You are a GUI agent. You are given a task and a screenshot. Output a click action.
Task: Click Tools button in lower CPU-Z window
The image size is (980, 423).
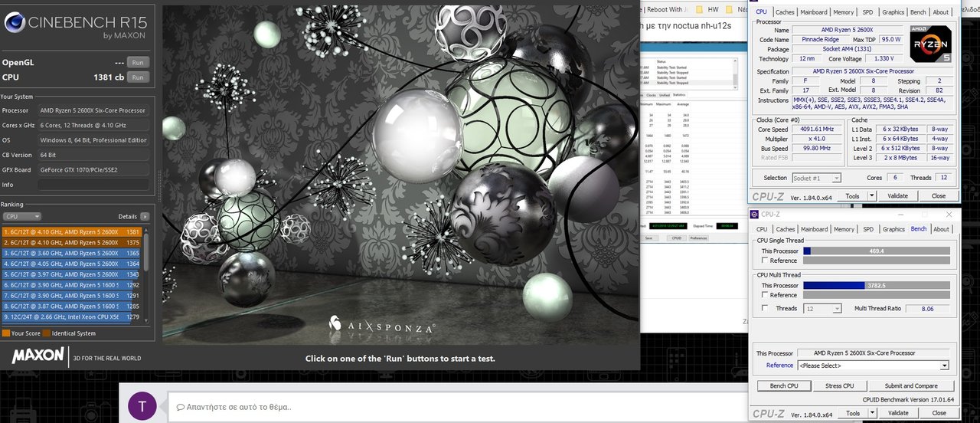point(852,413)
